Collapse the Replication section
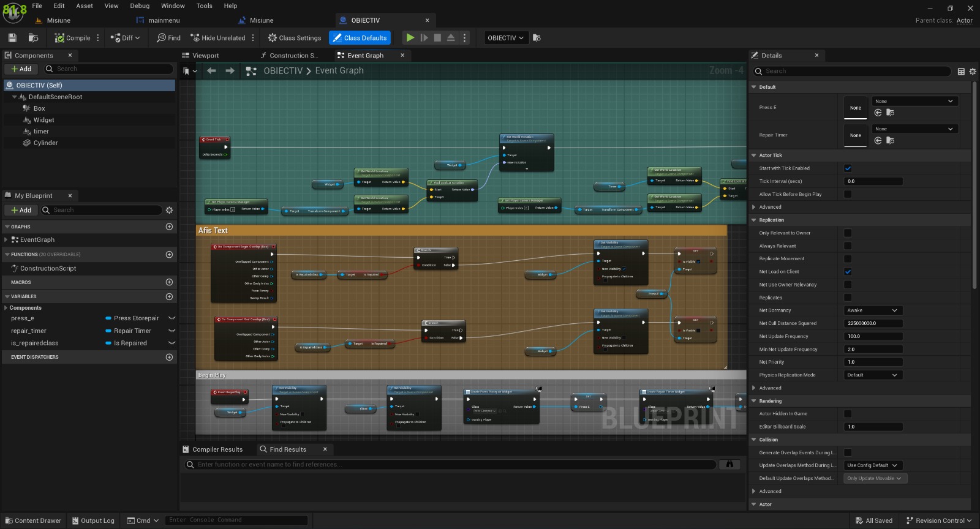This screenshot has width=980, height=529. click(x=754, y=220)
